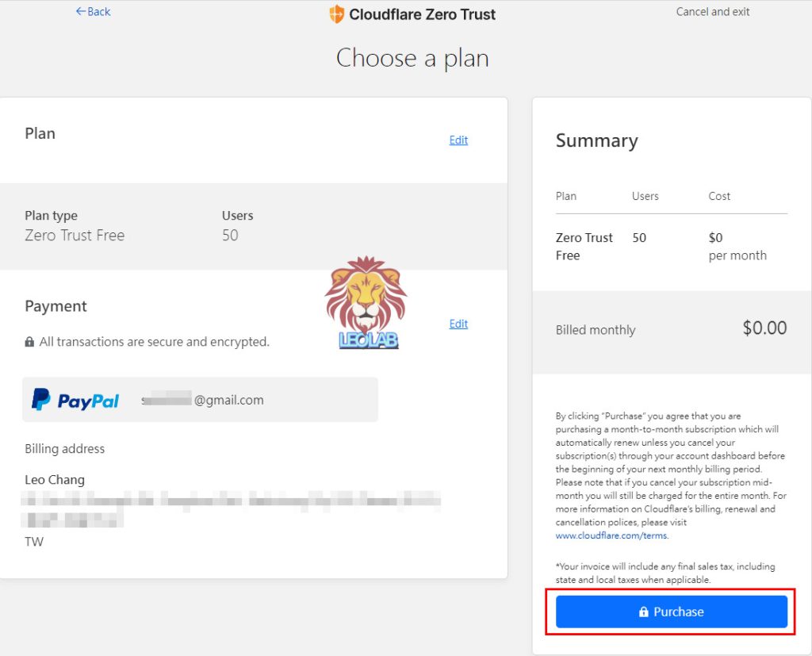Click the sales tax invoice note text
Image resolution: width=812 pixels, height=656 pixels.
[x=665, y=573]
